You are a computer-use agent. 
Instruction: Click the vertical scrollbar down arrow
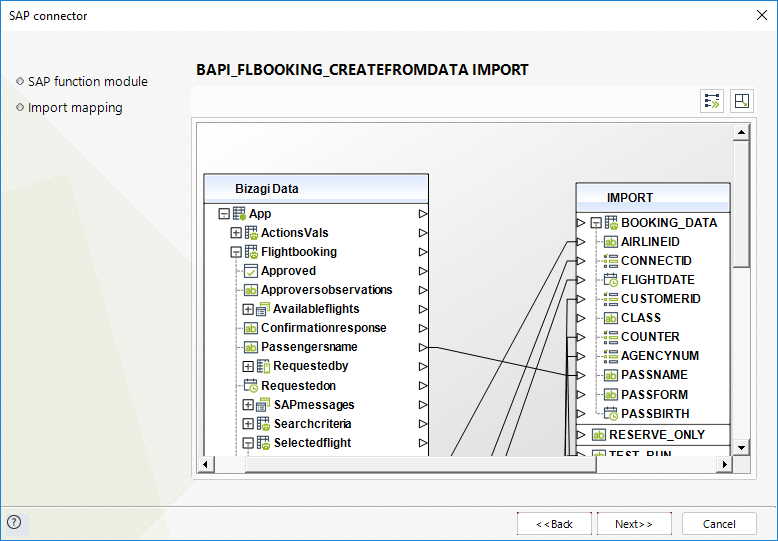tap(741, 448)
